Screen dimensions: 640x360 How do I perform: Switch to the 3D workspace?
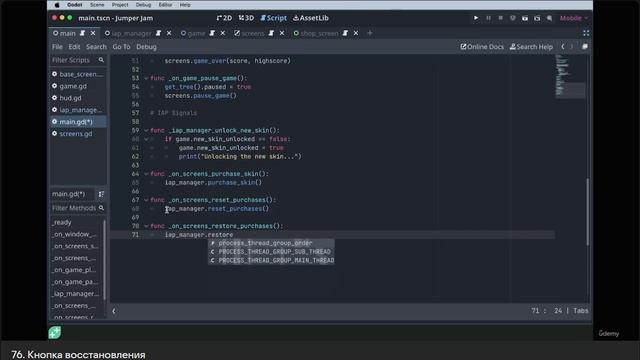(246, 18)
